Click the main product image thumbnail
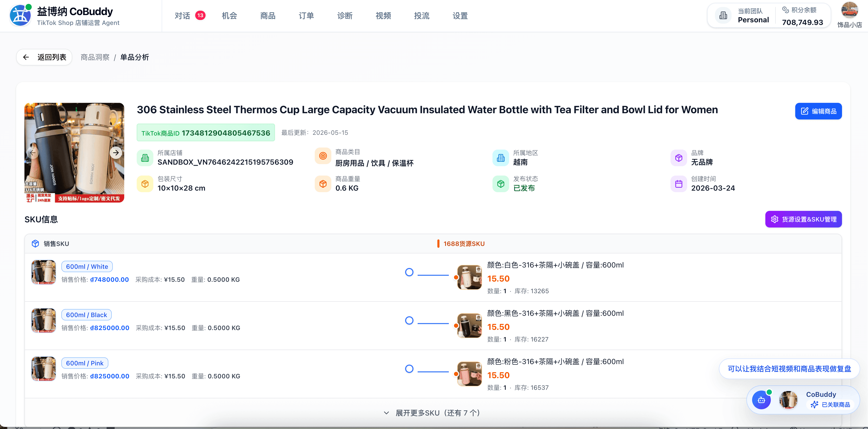The width and height of the screenshot is (868, 429). (x=74, y=152)
